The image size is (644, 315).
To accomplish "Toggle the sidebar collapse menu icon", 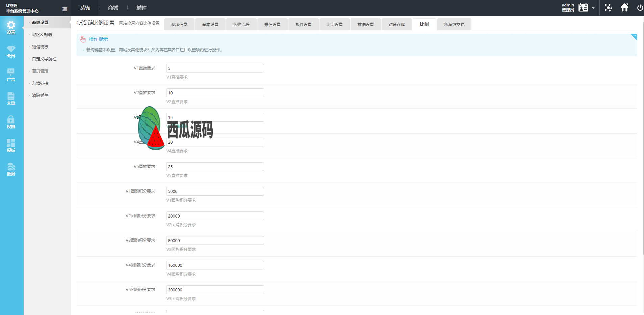I will (x=65, y=9).
